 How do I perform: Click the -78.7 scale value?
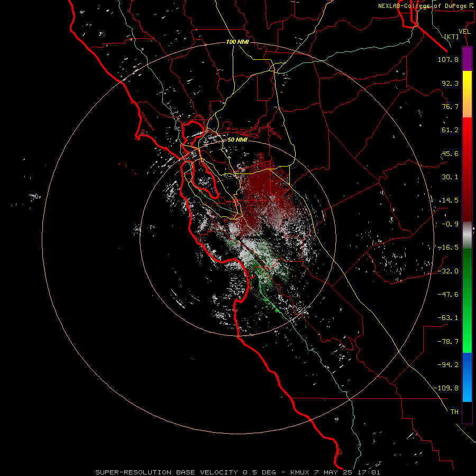click(x=448, y=342)
